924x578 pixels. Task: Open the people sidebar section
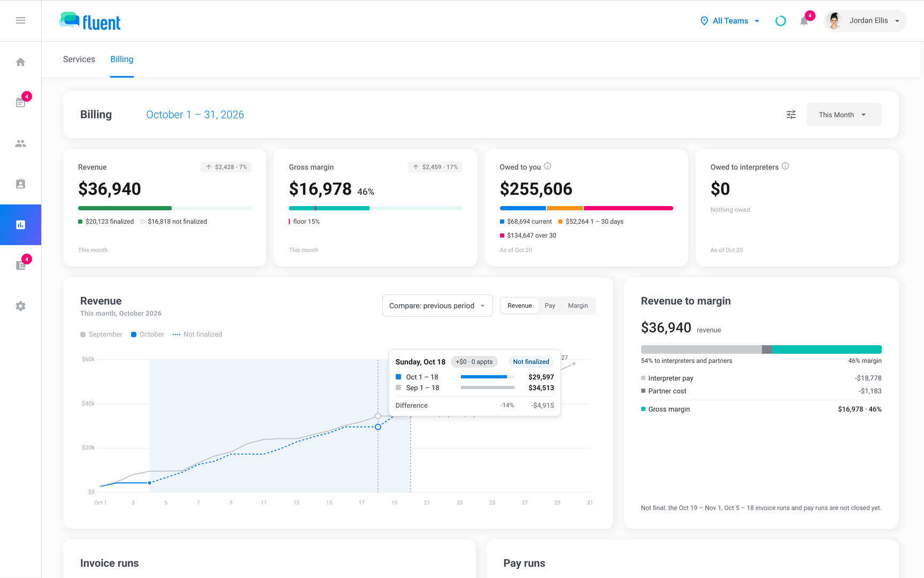20,143
